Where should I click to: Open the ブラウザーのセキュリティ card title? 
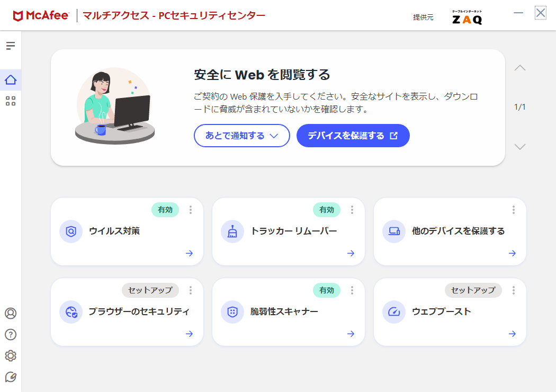tap(139, 311)
